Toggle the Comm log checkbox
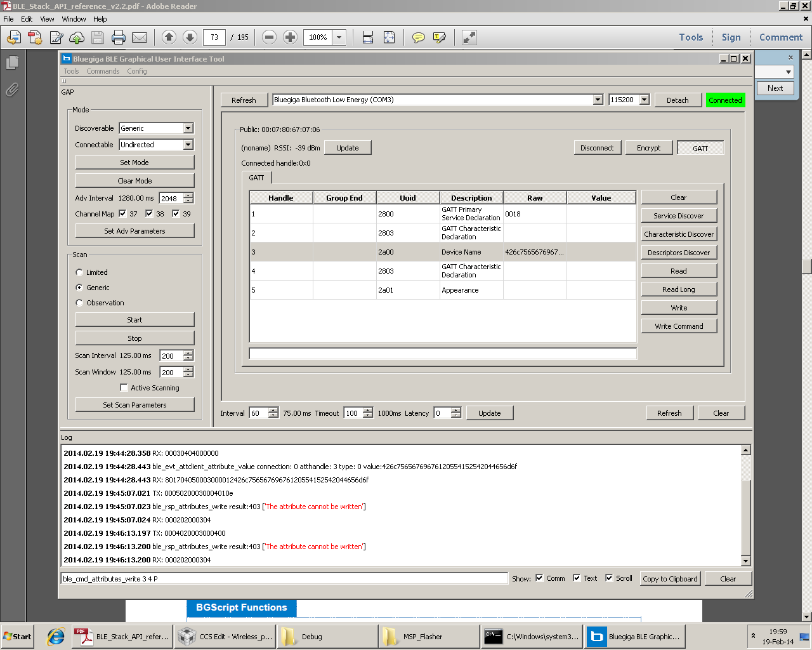 539,578
